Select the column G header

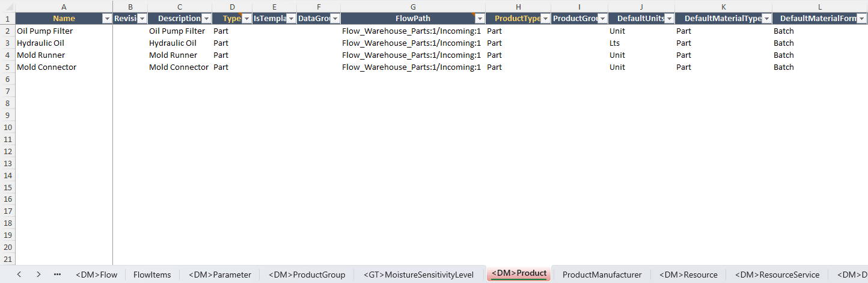coord(413,7)
